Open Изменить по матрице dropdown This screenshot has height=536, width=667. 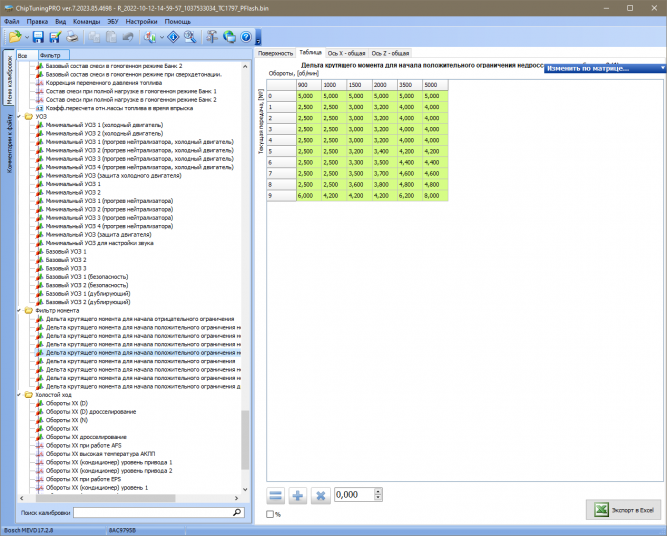[x=605, y=68]
